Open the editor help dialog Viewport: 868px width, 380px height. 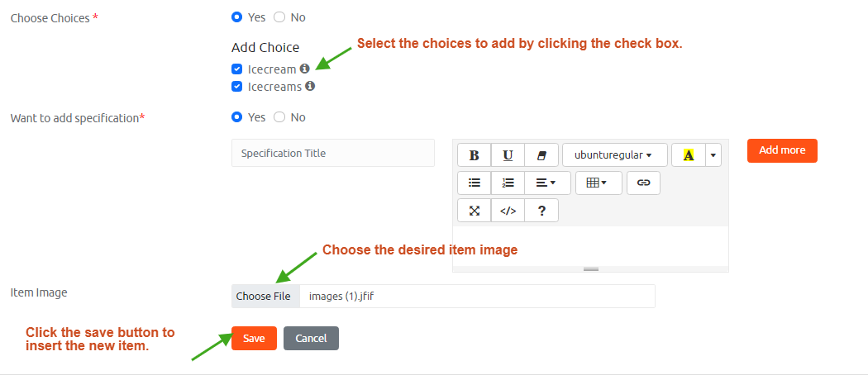click(x=541, y=211)
